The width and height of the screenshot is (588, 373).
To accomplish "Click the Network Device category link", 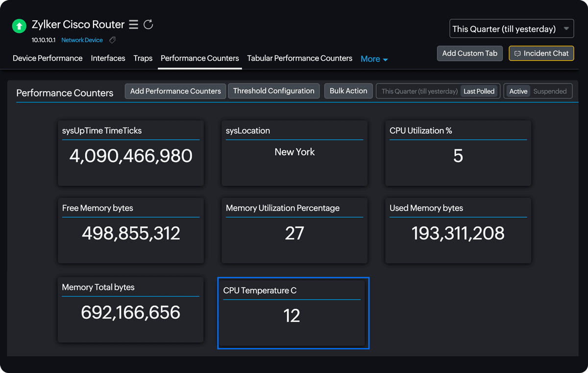I will tap(82, 40).
